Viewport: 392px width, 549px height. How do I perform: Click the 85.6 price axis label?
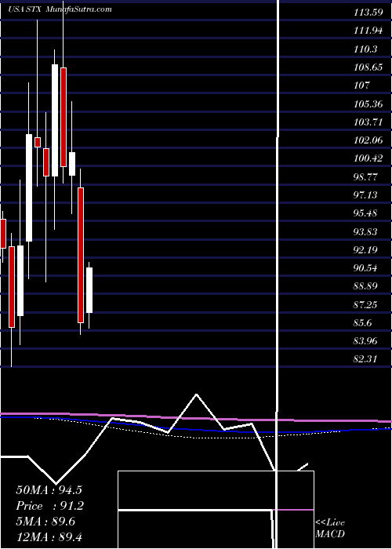point(363,323)
